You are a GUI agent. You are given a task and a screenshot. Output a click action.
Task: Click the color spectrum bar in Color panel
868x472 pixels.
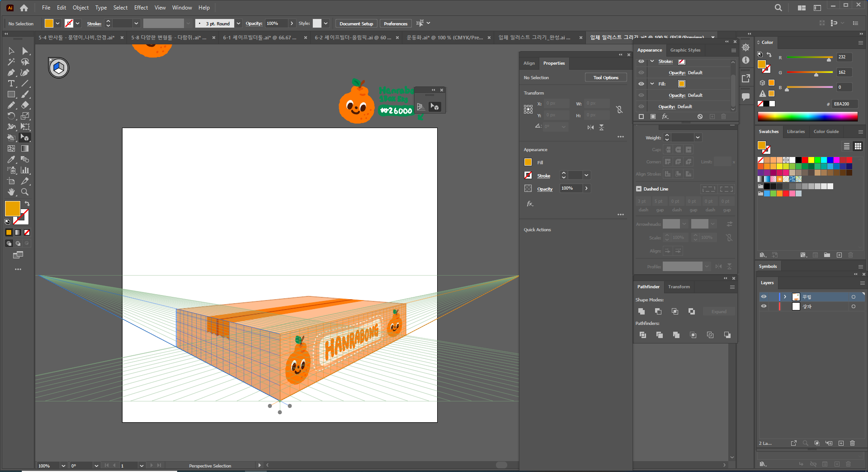807,116
